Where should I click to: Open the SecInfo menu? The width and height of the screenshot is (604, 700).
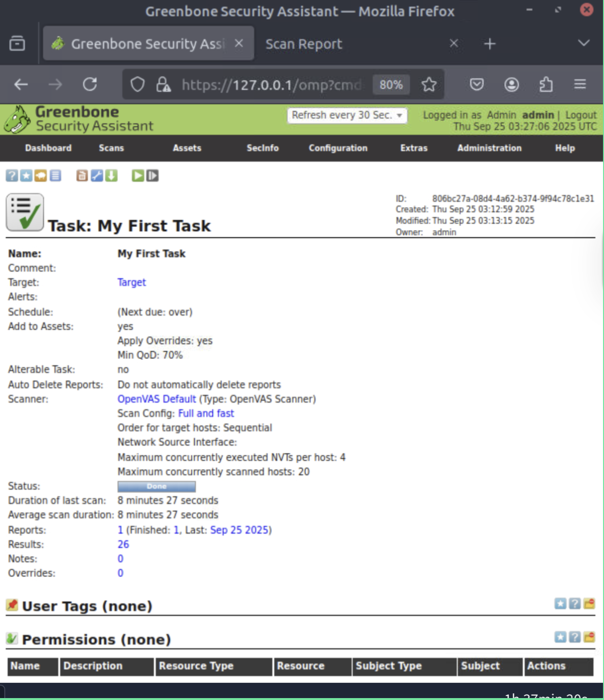tap(263, 148)
